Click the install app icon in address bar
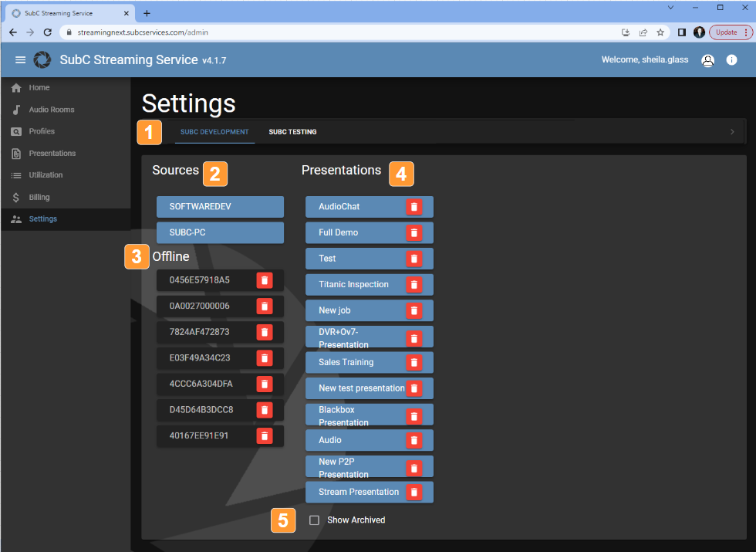The width and height of the screenshot is (756, 552). [x=626, y=32]
